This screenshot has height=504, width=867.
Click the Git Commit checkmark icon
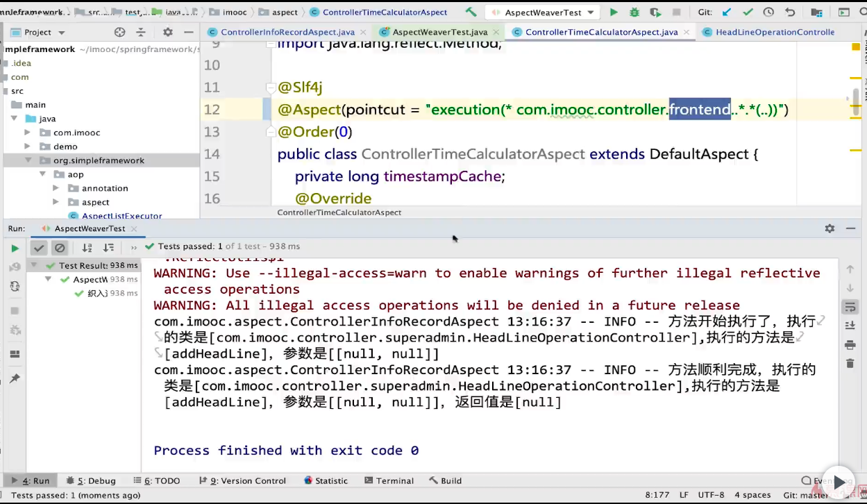748,12
